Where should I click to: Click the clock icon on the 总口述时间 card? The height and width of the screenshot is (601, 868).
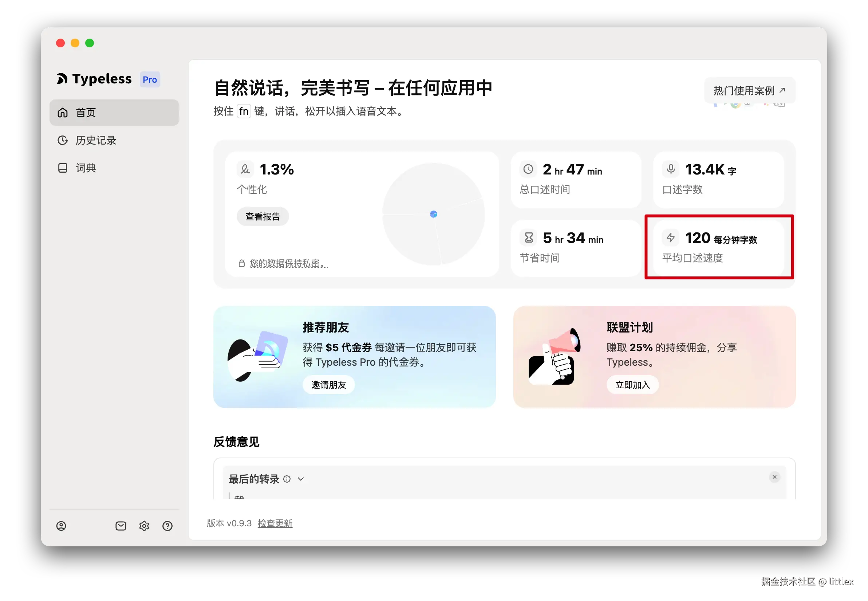(528, 169)
